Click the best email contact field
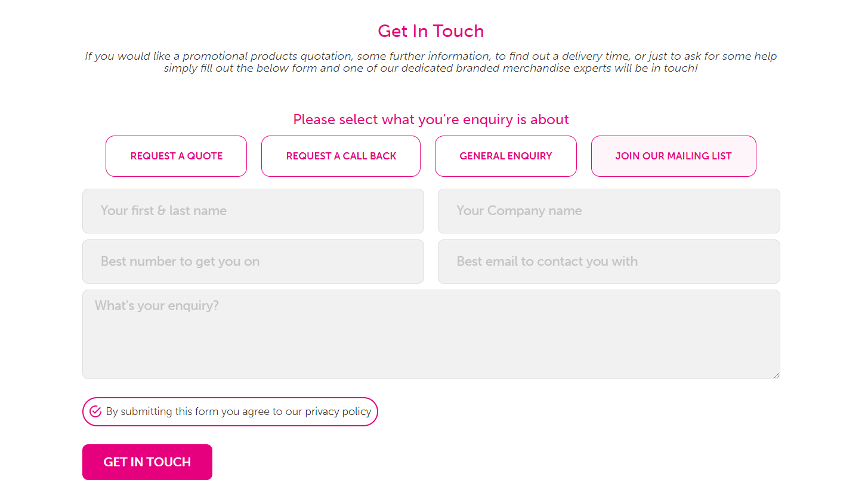The height and width of the screenshot is (495, 868). pyautogui.click(x=608, y=262)
